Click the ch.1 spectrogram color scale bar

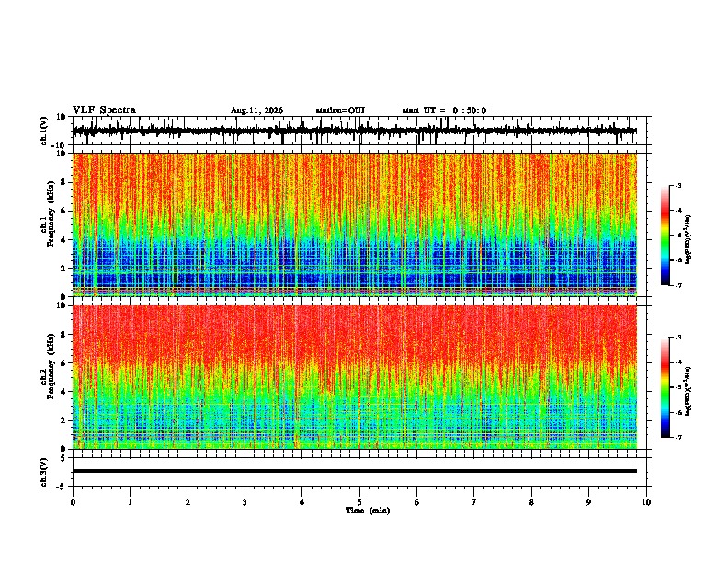665,236
